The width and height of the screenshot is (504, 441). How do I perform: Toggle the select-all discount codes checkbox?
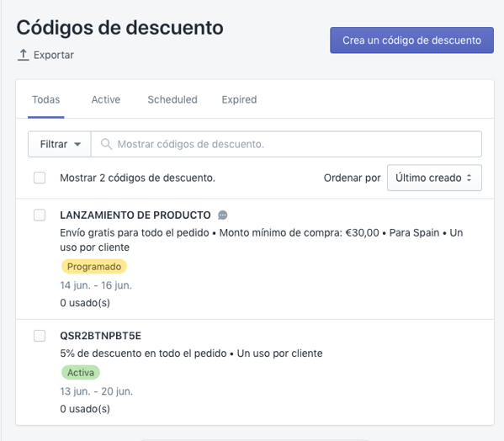[40, 178]
